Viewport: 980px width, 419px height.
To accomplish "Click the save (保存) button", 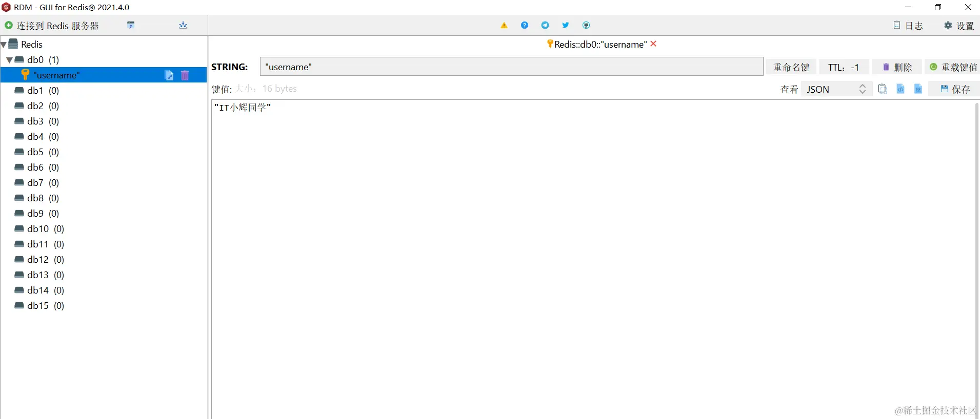I will [x=955, y=89].
